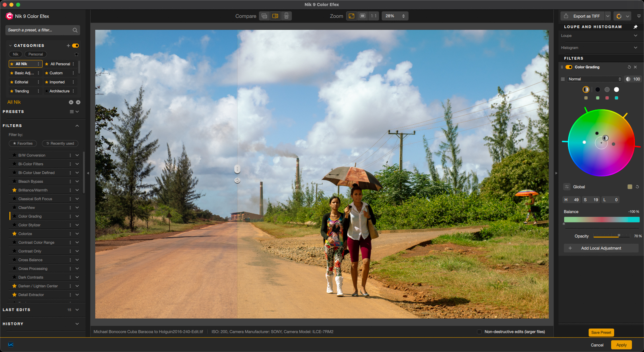The image size is (644, 352).
Task: Set zoom to 1:1
Action: tap(374, 16)
